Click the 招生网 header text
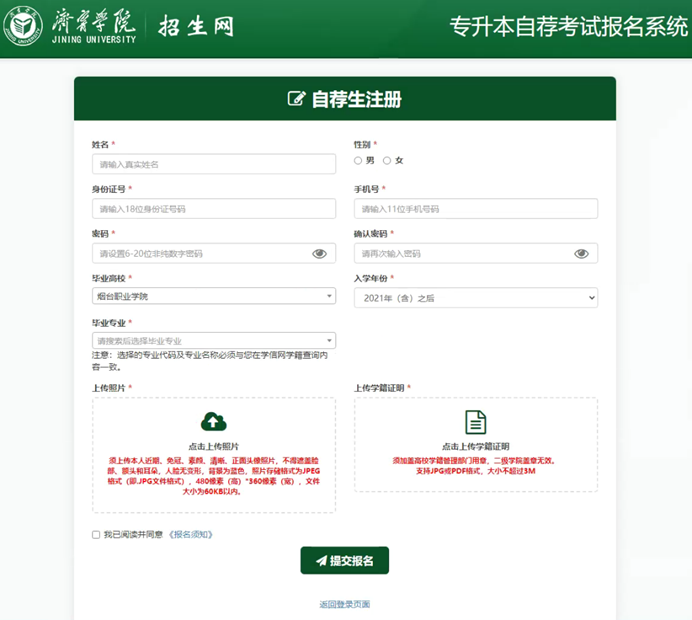 196,27
